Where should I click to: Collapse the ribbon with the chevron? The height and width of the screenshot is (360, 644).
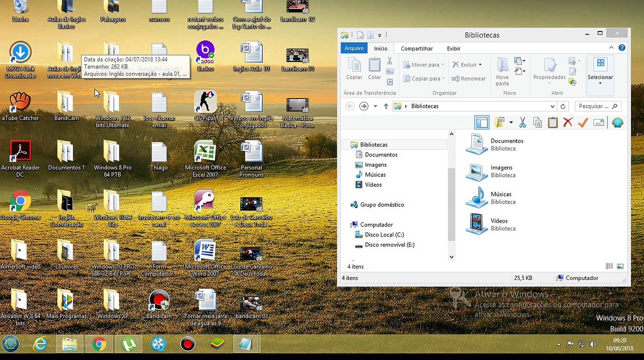tap(611, 48)
